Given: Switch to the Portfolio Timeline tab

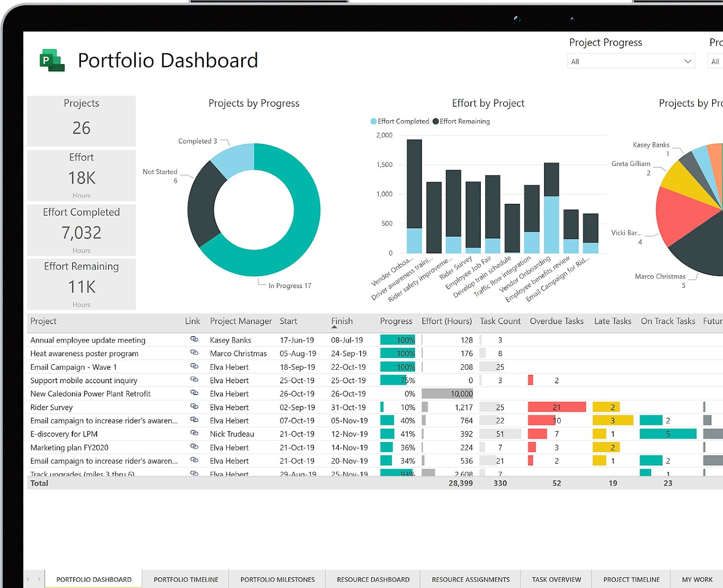Looking at the screenshot, I should coord(185,579).
